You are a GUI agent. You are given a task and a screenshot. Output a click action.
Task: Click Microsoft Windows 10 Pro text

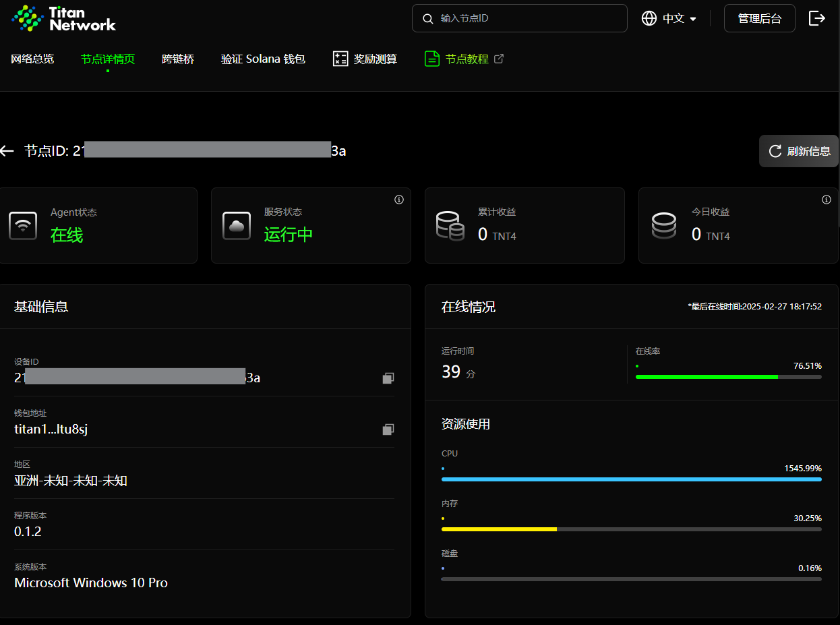(x=91, y=583)
